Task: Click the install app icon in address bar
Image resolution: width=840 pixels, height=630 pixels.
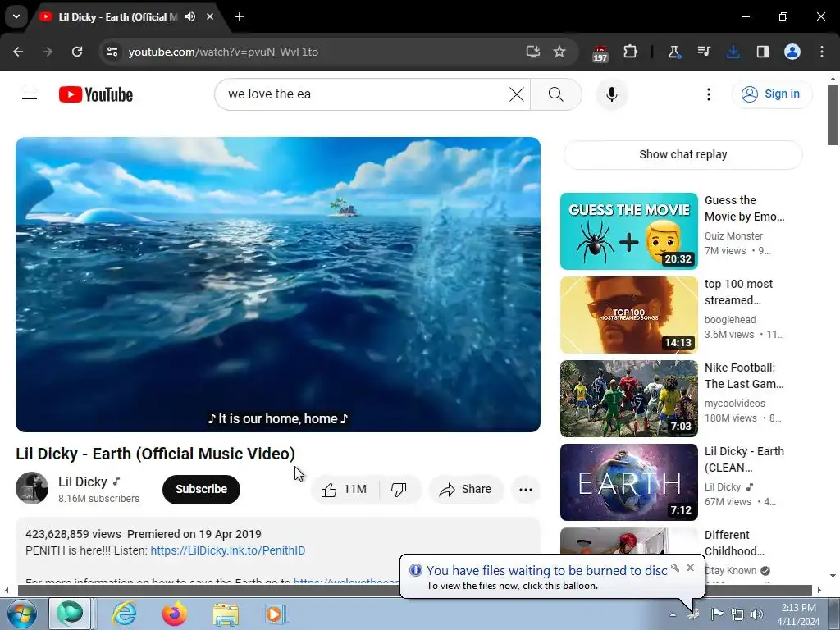Action: (532, 52)
